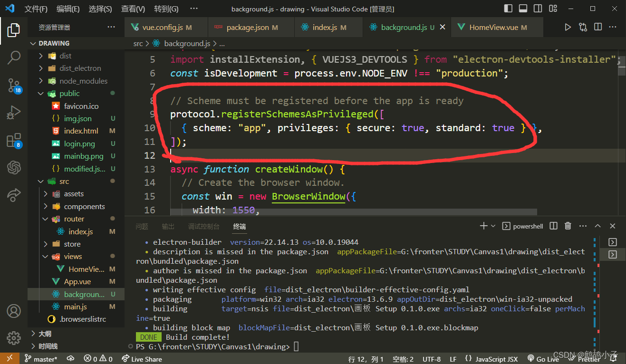626x364 pixels.
Task: Open the Run and Debug view
Action: click(x=14, y=113)
